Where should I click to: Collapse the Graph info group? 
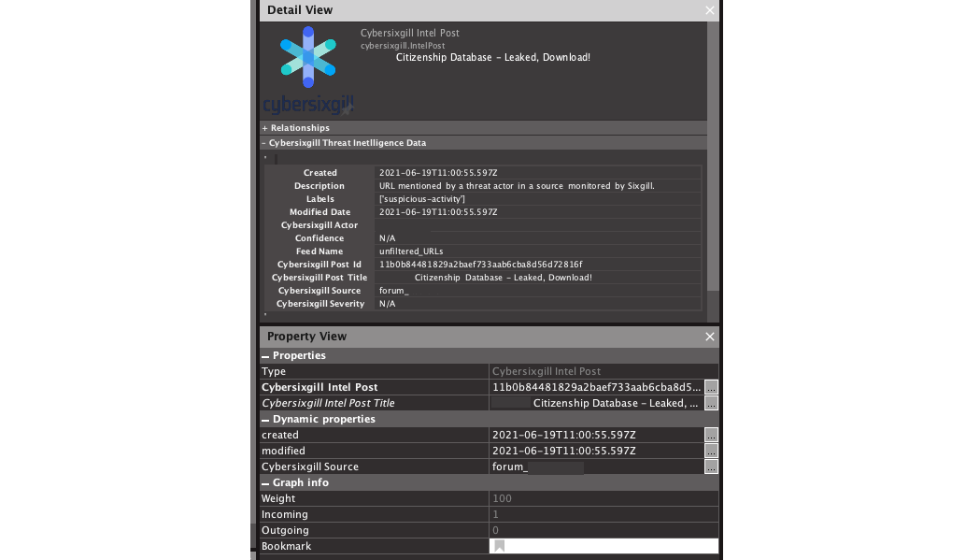click(x=266, y=483)
